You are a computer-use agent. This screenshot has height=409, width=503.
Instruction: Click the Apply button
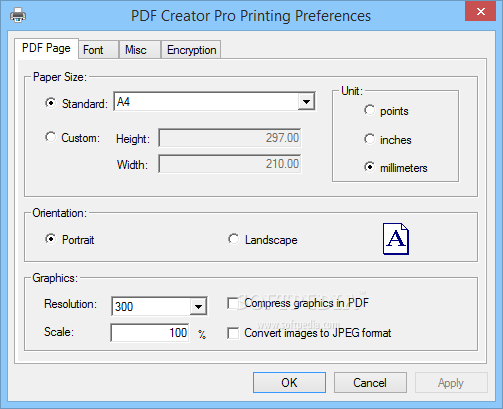tap(451, 383)
